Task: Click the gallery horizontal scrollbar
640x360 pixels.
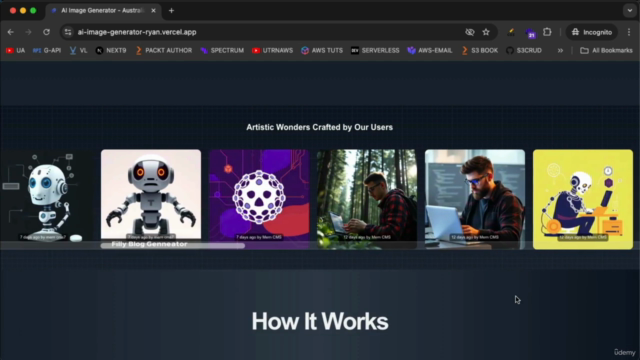Action: point(173,246)
